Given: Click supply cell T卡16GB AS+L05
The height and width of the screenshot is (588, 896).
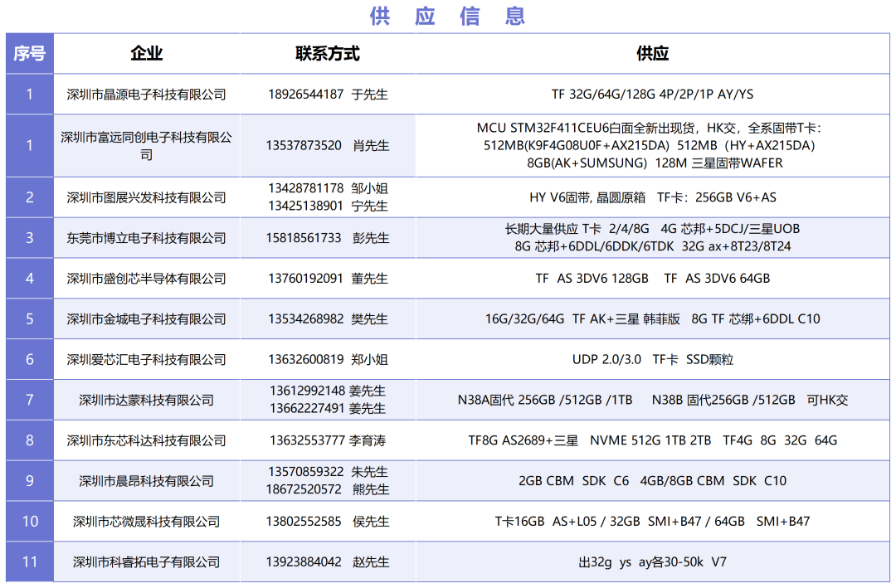Looking at the screenshot, I should tap(653, 522).
